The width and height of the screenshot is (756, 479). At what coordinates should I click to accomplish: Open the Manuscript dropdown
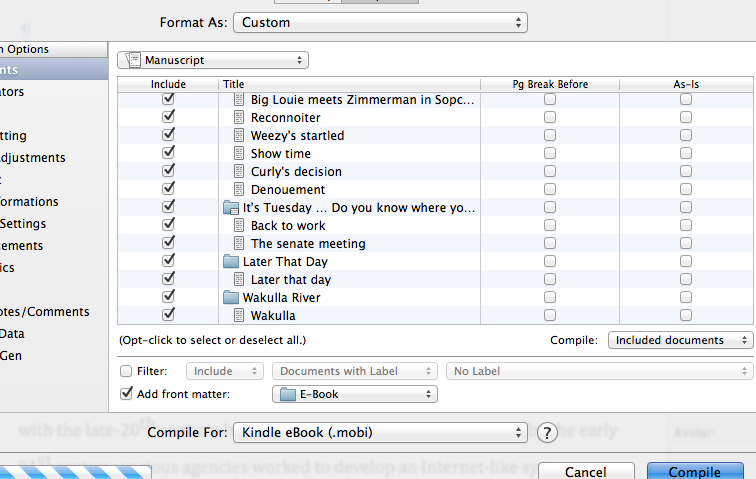pos(213,60)
